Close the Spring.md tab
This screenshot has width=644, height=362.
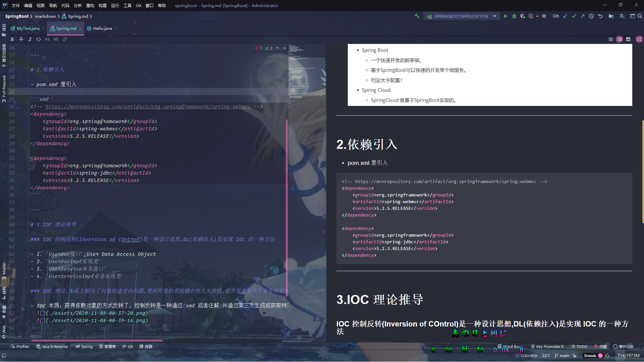(x=80, y=28)
